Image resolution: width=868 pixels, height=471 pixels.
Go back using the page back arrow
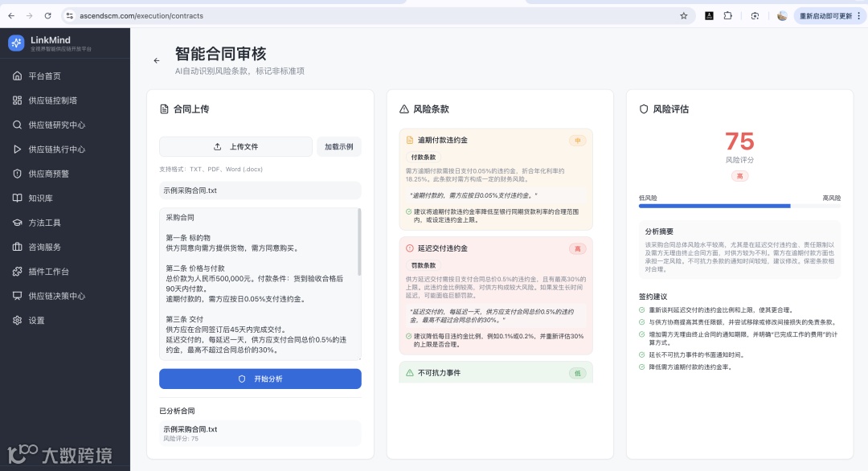[157, 61]
